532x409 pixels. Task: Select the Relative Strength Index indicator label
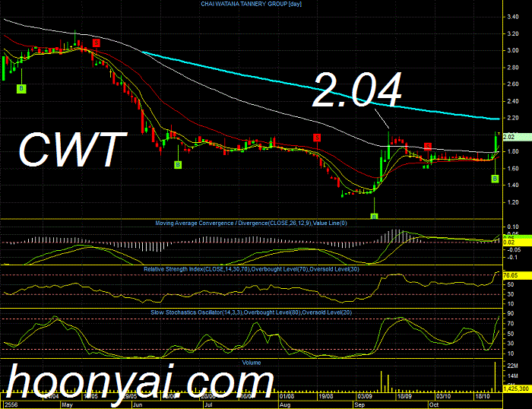[252, 269]
